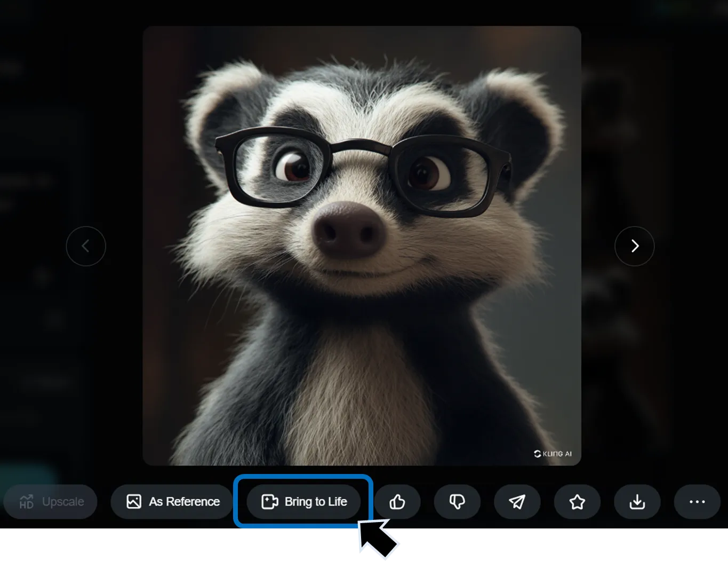Open the ellipsis more-options menu

pyautogui.click(x=697, y=502)
